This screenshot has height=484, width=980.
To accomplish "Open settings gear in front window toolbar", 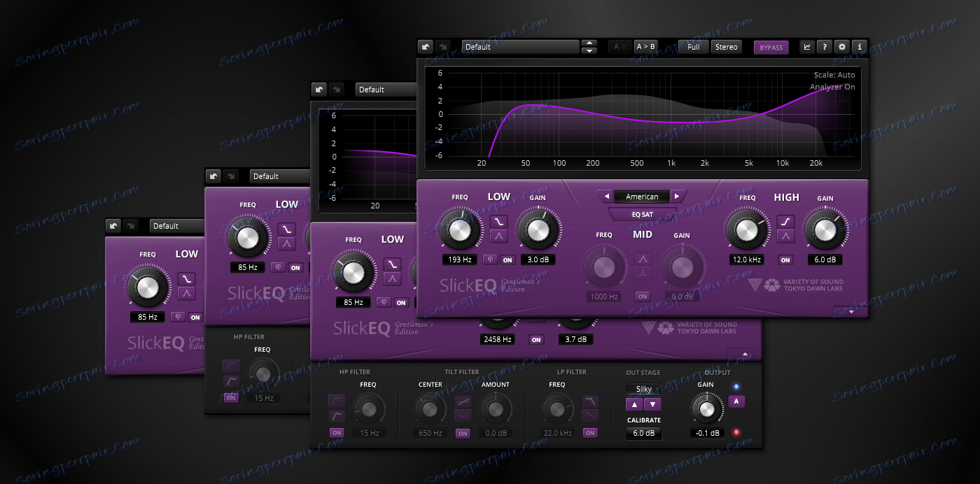I will (842, 47).
